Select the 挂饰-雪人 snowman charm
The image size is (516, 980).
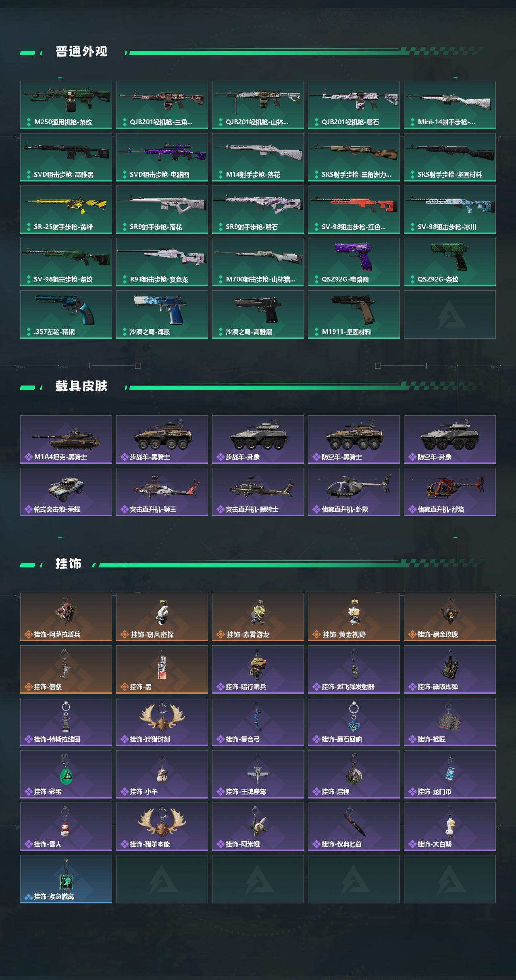[x=66, y=827]
